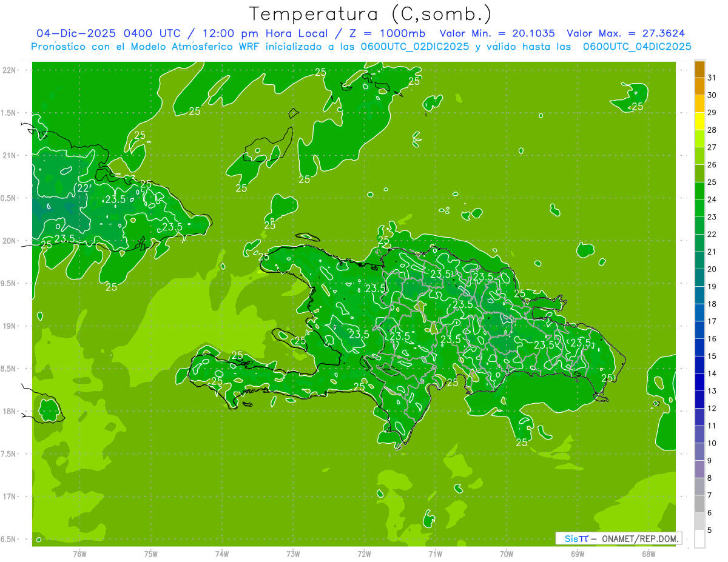Screen dimensions: 728x562
Task: Click the SisTT - ONAMET/REP.DOM. credit box
Action: tap(619, 538)
